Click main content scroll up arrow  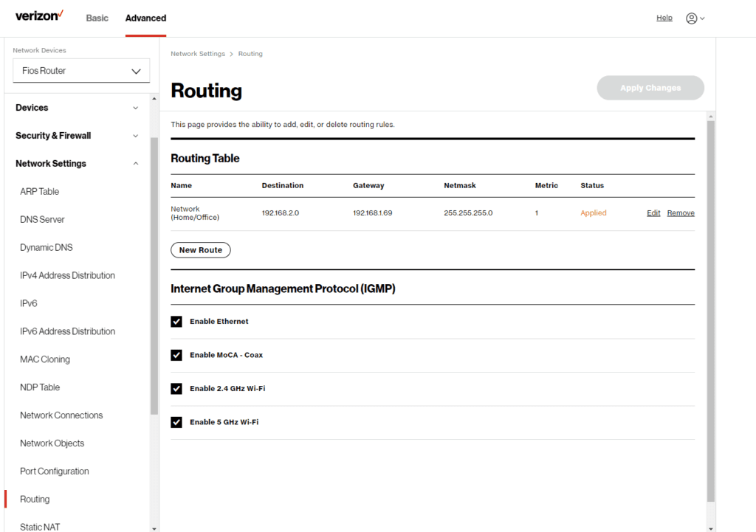coord(711,117)
